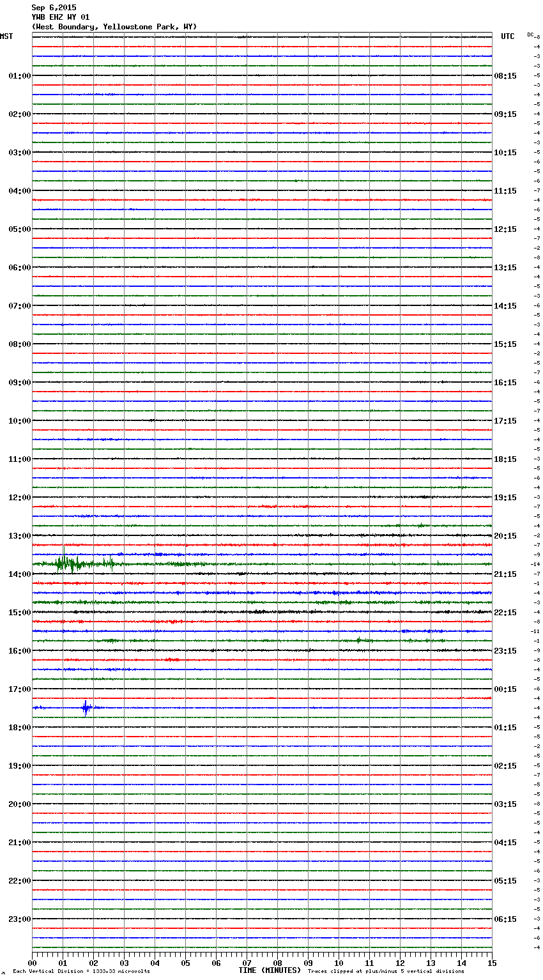Click the 21:15 UTC time label
The height and width of the screenshot is (980, 543).
[x=505, y=574]
